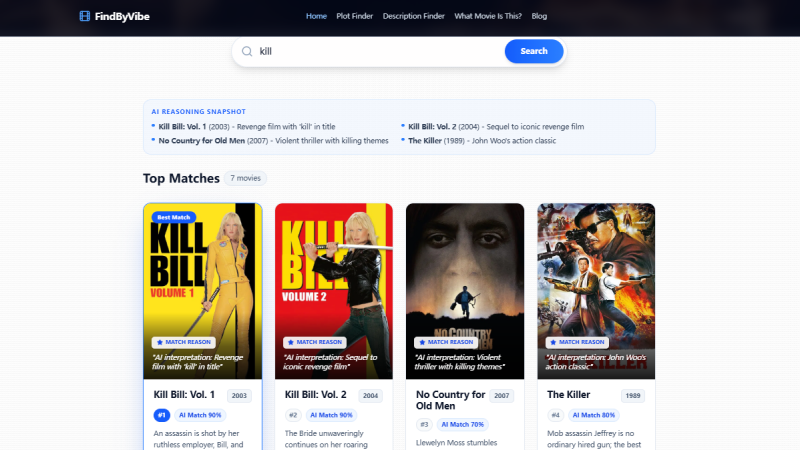Click the star icon on The Killer match reason
This screenshot has height=450, width=800.
[x=553, y=342]
